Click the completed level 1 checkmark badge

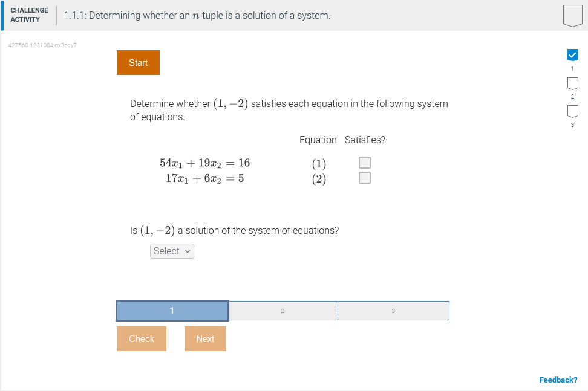click(x=572, y=54)
